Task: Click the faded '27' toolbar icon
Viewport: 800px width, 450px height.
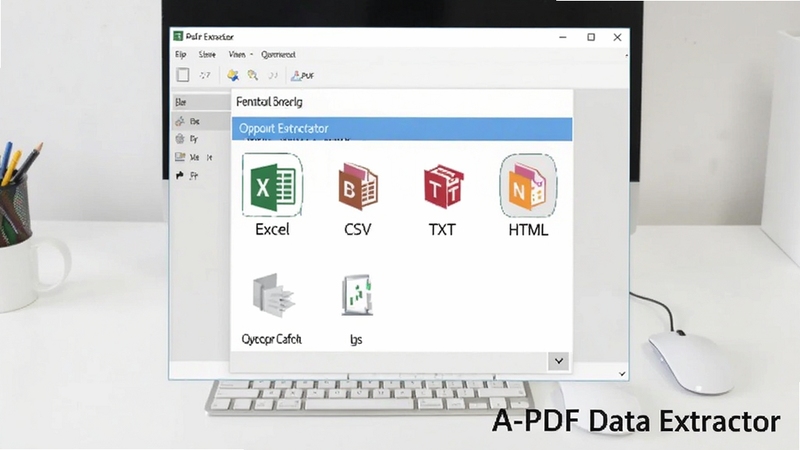Action: coord(205,76)
